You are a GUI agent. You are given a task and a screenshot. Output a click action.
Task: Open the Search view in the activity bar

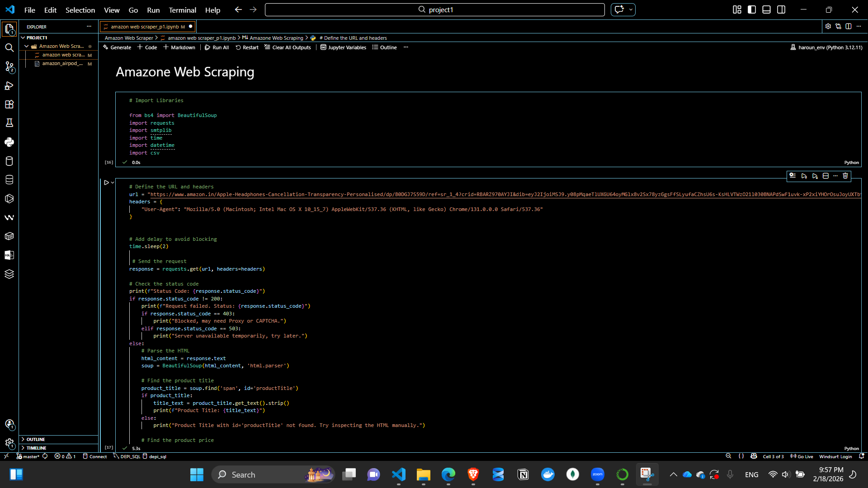click(9, 47)
